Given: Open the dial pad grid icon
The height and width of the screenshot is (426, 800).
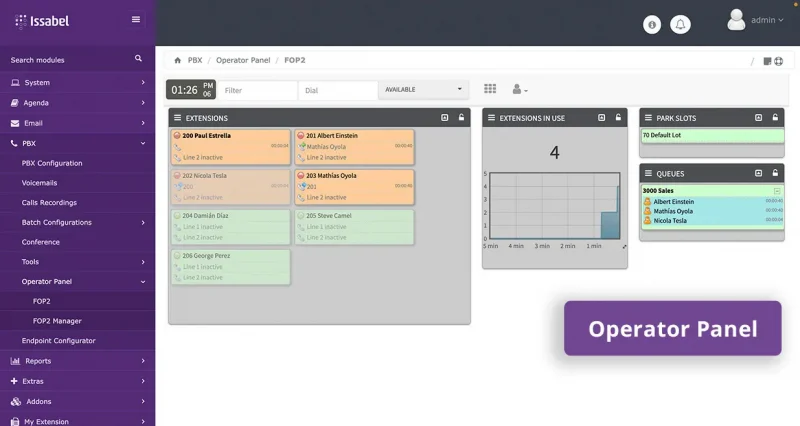Looking at the screenshot, I should (x=490, y=90).
